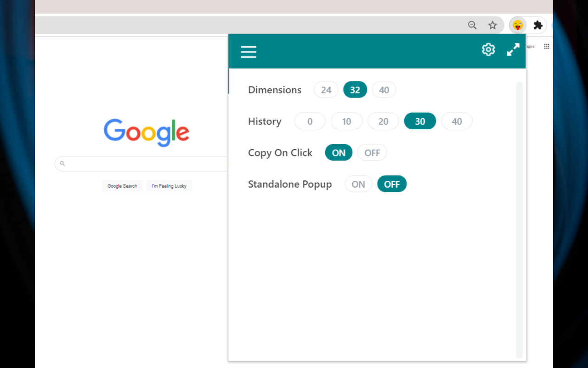588x368 pixels.
Task: Open the Extensions puzzle-piece menu
Action: 538,25
